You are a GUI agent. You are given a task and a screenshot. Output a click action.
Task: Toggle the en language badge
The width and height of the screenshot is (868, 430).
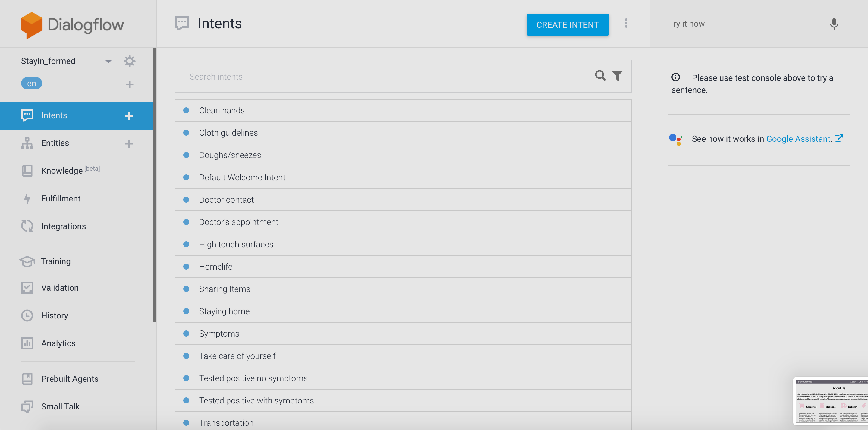point(31,83)
